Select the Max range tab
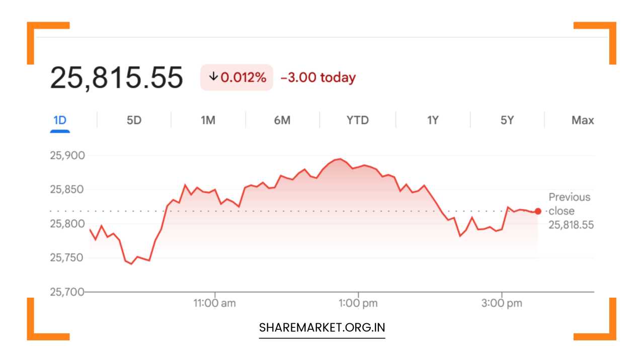Image resolution: width=644 pixels, height=362 pixels. [x=583, y=121]
